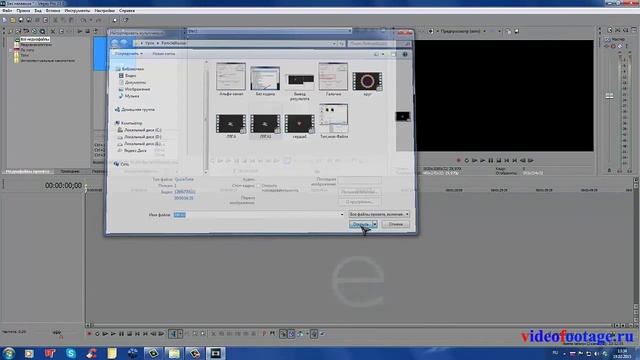Screen dimensions: 640x360
Task: Open the Insert menu in Vegas
Action: point(53,11)
